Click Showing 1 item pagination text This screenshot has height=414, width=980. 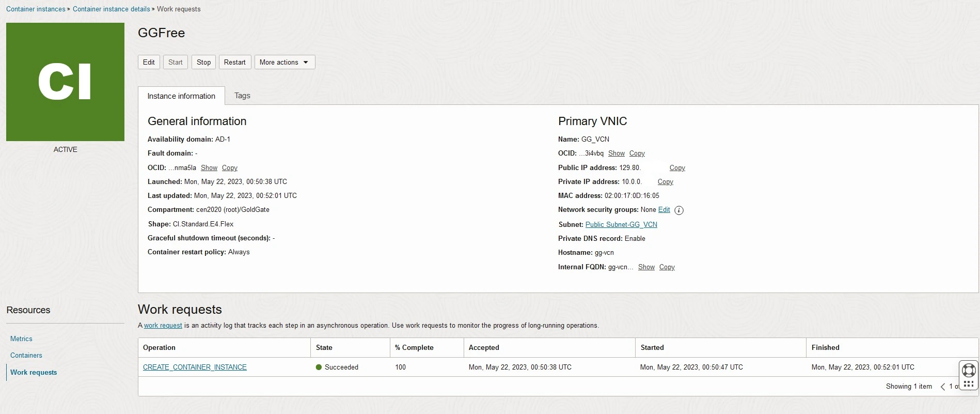click(909, 387)
